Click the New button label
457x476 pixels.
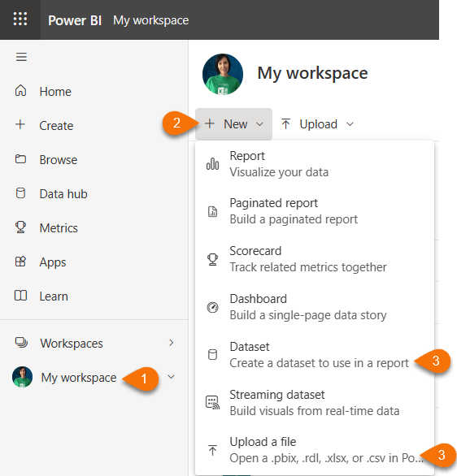pyautogui.click(x=236, y=123)
